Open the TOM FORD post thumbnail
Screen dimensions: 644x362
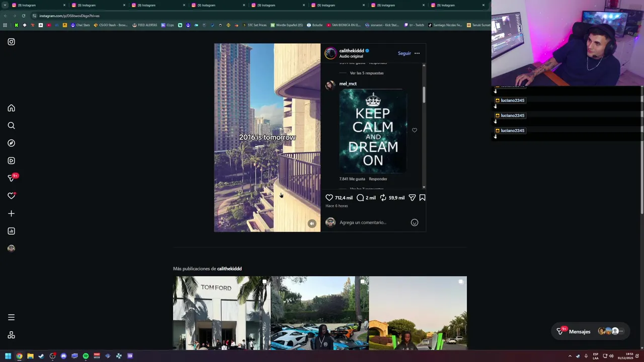click(x=221, y=313)
